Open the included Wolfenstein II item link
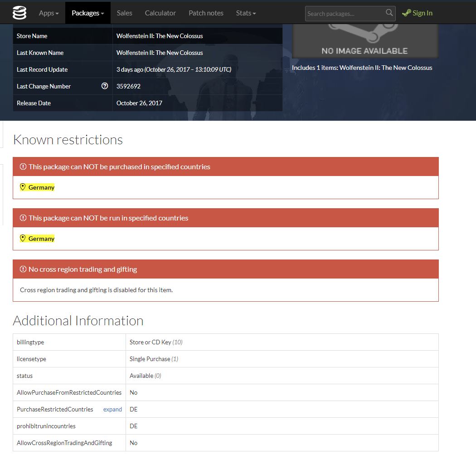476x460 pixels. tap(385, 68)
